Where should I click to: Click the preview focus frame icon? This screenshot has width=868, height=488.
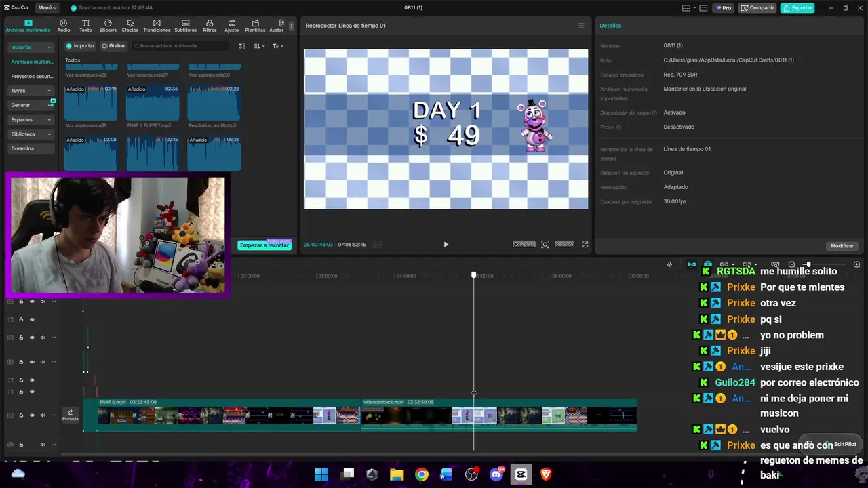[x=545, y=245]
